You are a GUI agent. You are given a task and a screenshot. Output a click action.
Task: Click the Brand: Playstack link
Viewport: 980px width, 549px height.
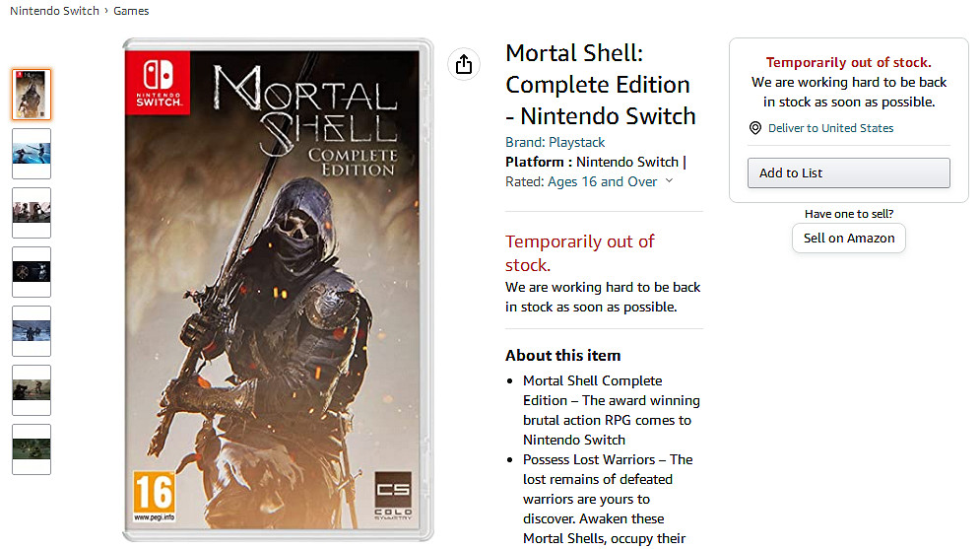[555, 142]
